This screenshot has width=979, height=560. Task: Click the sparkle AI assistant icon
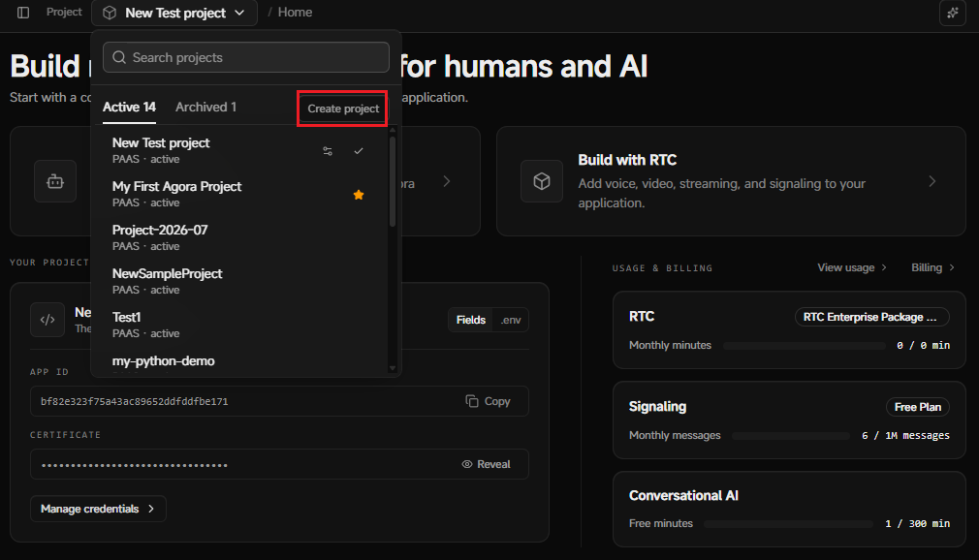point(952,13)
